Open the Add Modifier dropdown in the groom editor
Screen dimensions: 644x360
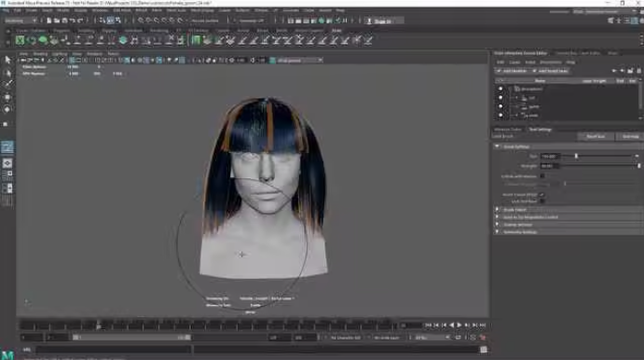(513, 71)
